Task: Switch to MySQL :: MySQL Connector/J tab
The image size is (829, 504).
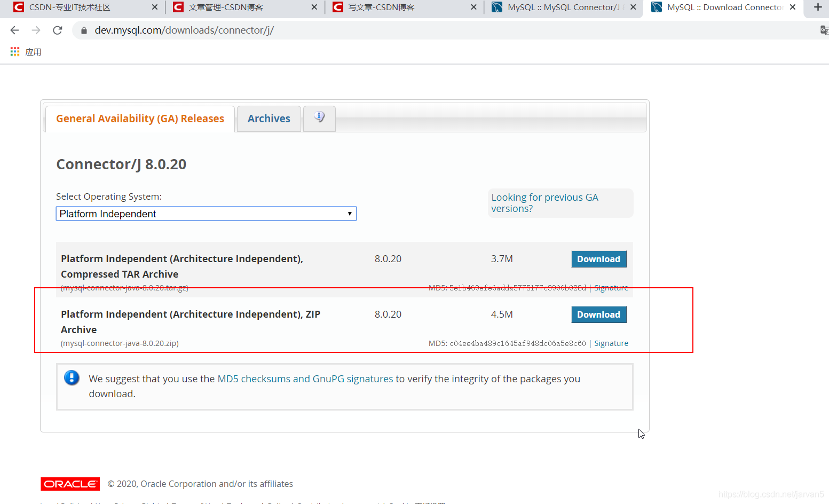Action: pos(563,7)
